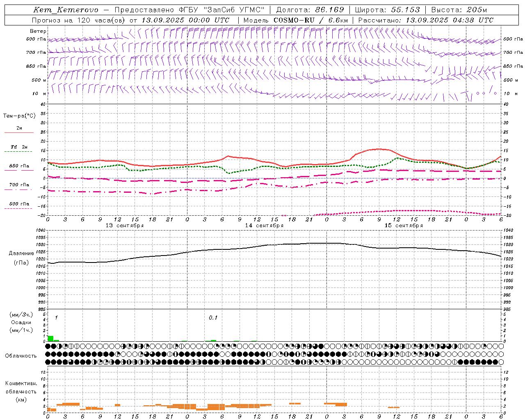The width and height of the screenshot is (525, 420).
Task: Click the Td 2м legend label
Action: click(x=19, y=147)
